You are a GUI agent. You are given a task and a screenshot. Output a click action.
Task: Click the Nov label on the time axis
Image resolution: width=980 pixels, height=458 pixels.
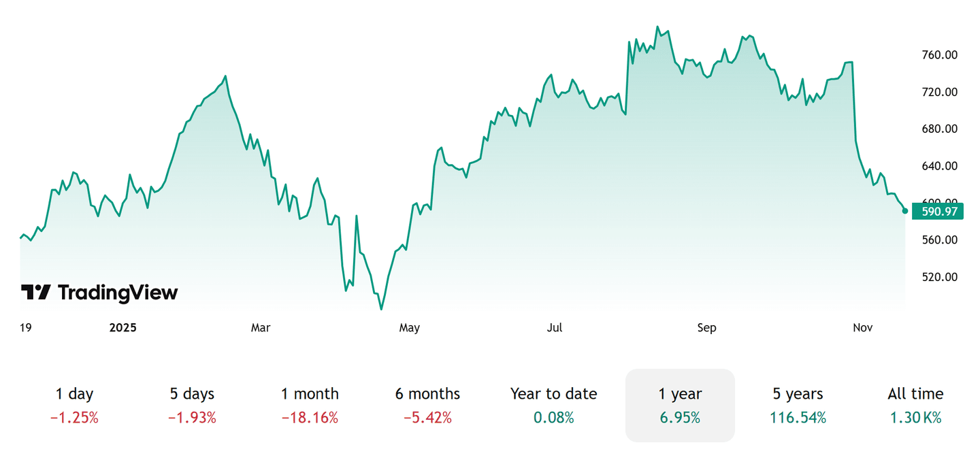(x=862, y=327)
